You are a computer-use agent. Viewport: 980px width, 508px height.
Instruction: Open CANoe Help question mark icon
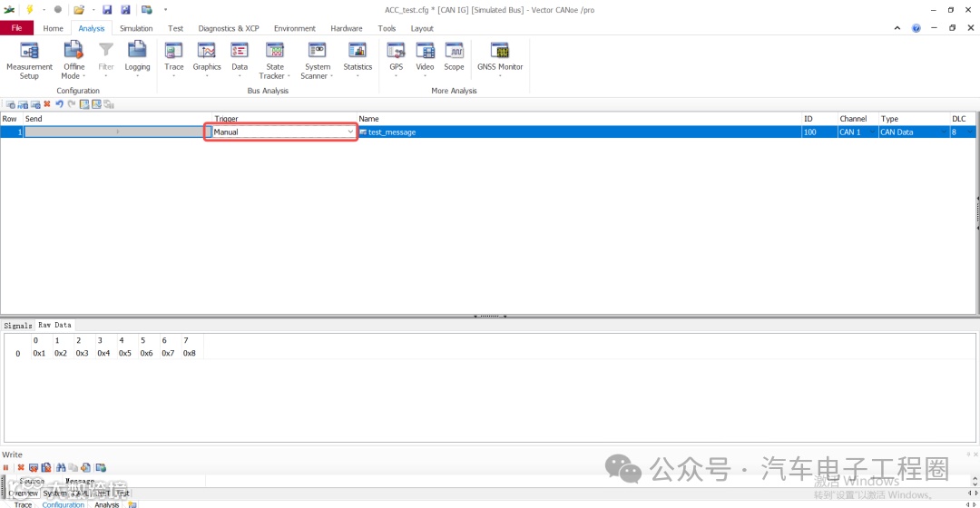916,28
